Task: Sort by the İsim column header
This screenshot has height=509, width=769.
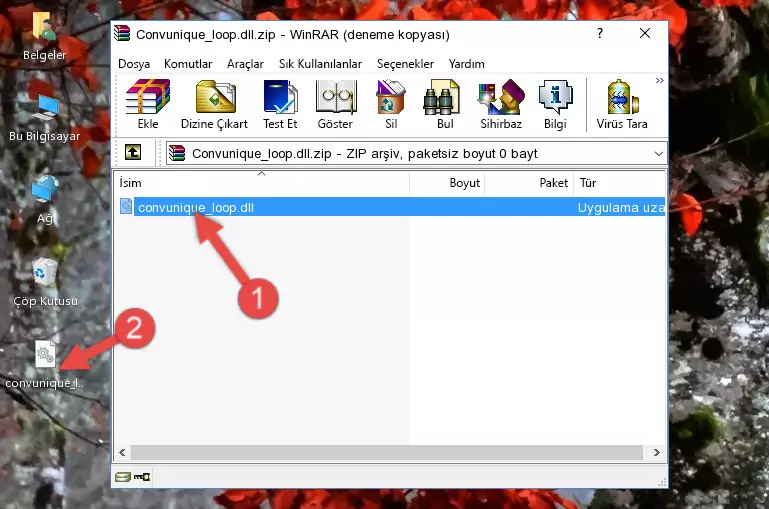Action: tap(262, 183)
